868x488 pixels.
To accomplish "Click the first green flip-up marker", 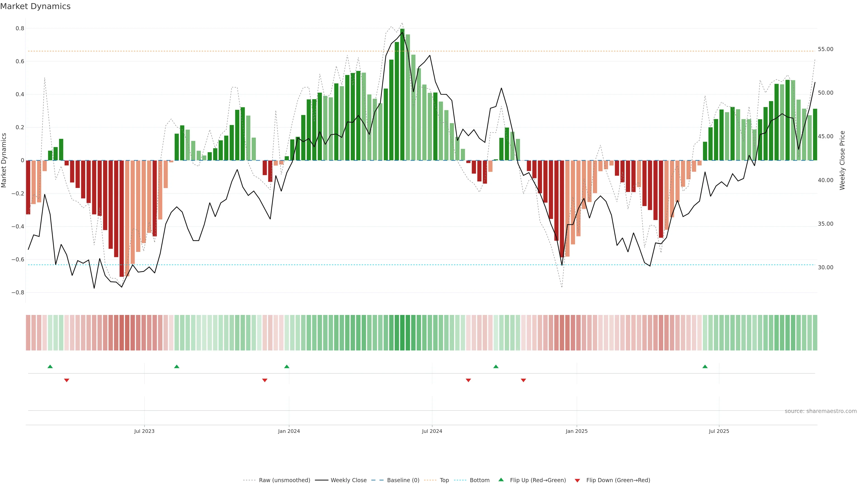I will (50, 366).
